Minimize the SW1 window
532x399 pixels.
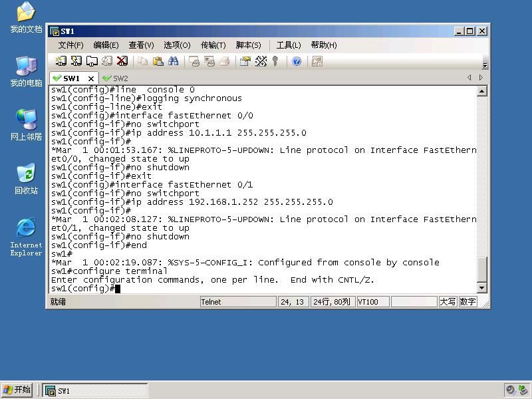[459, 31]
